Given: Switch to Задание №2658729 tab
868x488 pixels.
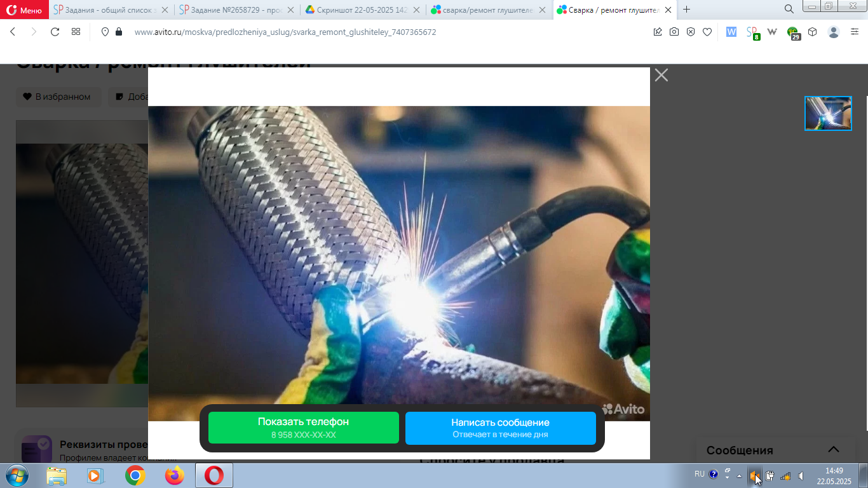Looking at the screenshot, I should 236,10.
